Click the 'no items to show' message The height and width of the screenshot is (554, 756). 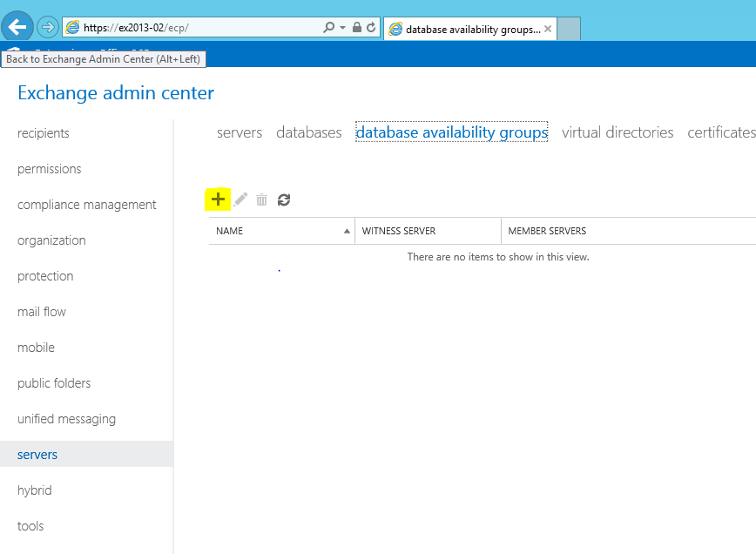498,256
